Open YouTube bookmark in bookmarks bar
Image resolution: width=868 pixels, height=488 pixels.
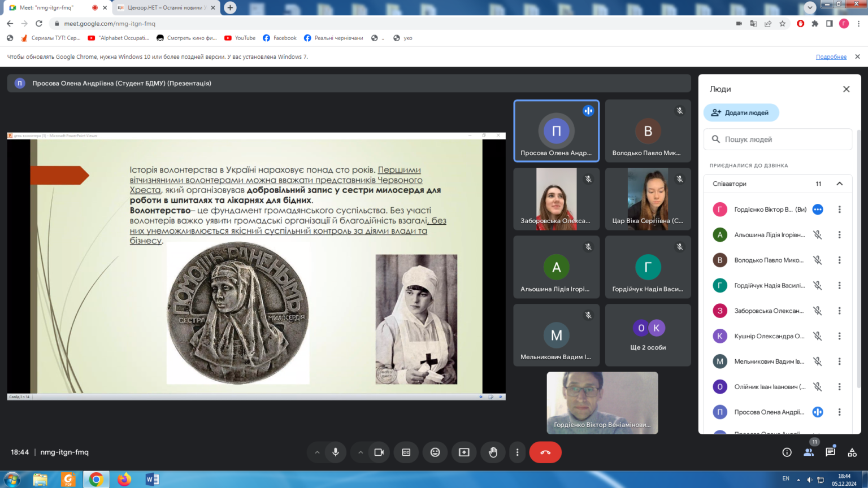pyautogui.click(x=240, y=38)
